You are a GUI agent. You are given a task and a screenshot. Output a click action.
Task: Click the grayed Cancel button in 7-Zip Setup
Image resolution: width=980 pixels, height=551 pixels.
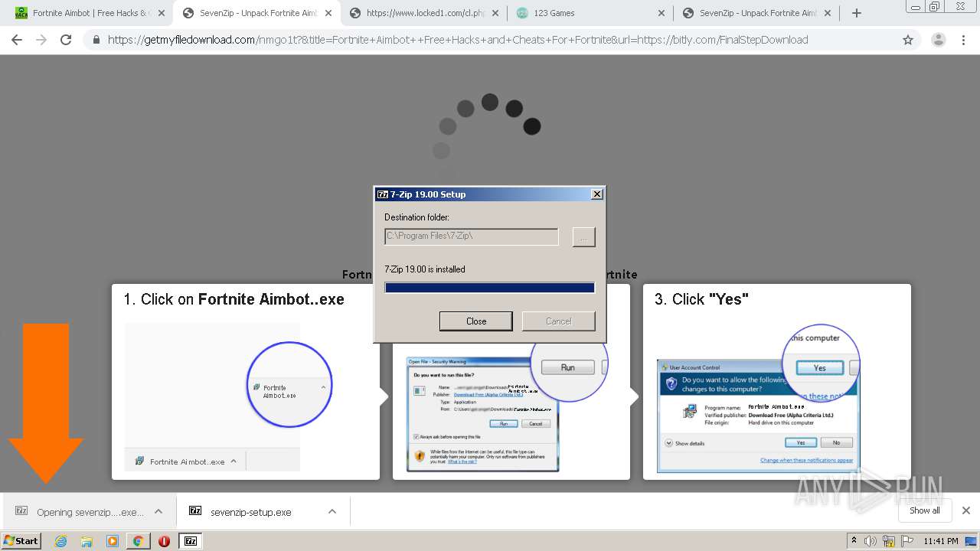pos(558,321)
